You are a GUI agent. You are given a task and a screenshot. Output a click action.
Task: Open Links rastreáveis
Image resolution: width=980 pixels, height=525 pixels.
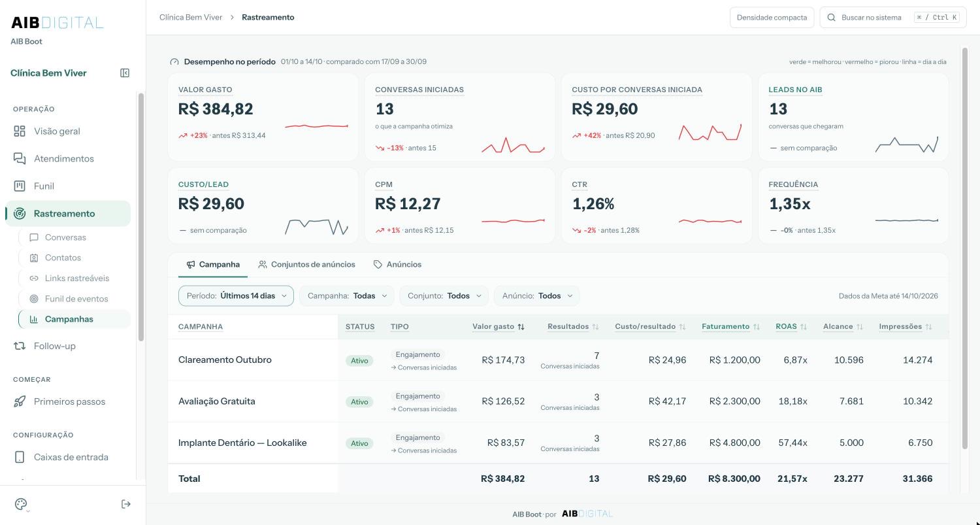74,279
